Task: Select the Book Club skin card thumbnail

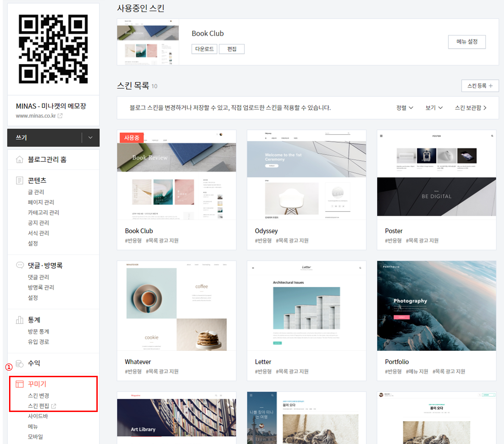Action: (177, 175)
